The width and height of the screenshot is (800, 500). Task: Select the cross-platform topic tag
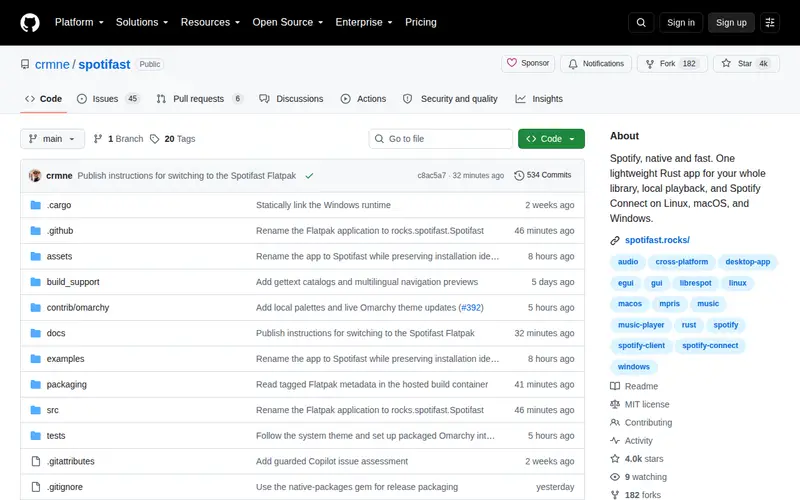(x=682, y=262)
